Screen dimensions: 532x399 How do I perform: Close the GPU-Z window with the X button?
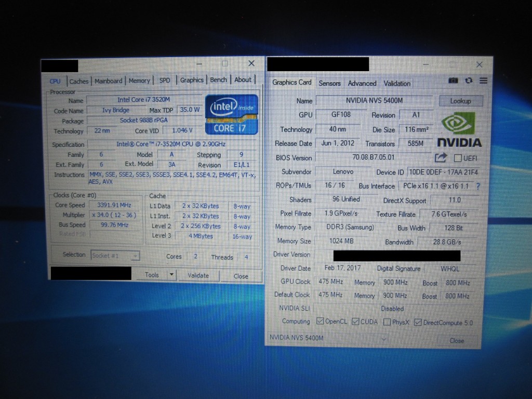pos(479,64)
